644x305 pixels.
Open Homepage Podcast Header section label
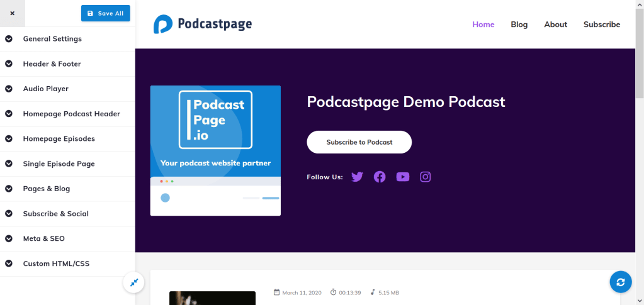(72, 114)
